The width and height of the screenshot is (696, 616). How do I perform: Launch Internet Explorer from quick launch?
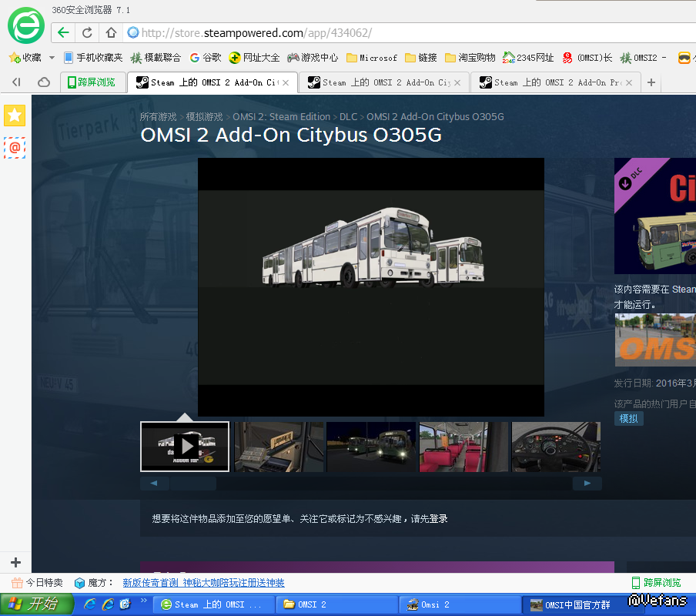pyautogui.click(x=89, y=604)
